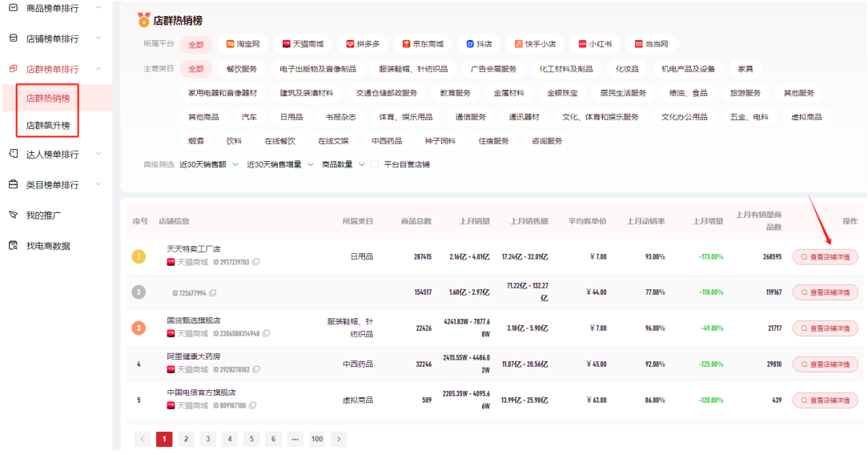
Task: Click the 上月销售额 column header
Action: click(x=529, y=221)
